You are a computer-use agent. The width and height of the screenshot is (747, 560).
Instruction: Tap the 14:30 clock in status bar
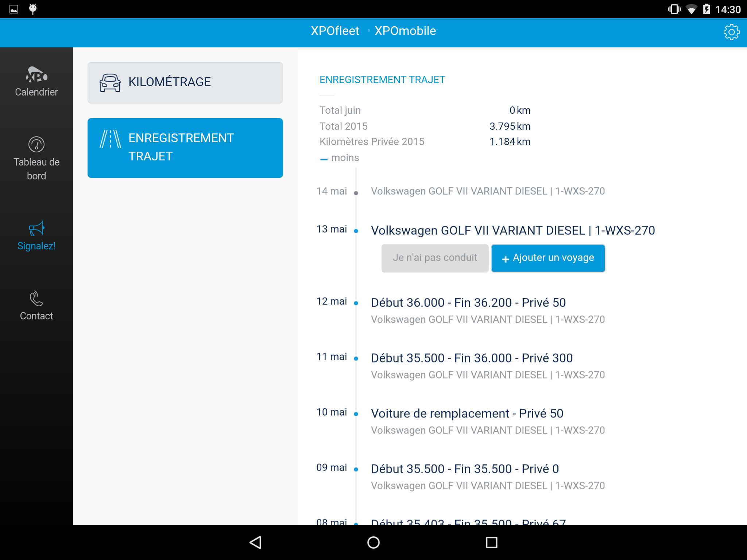(x=728, y=9)
